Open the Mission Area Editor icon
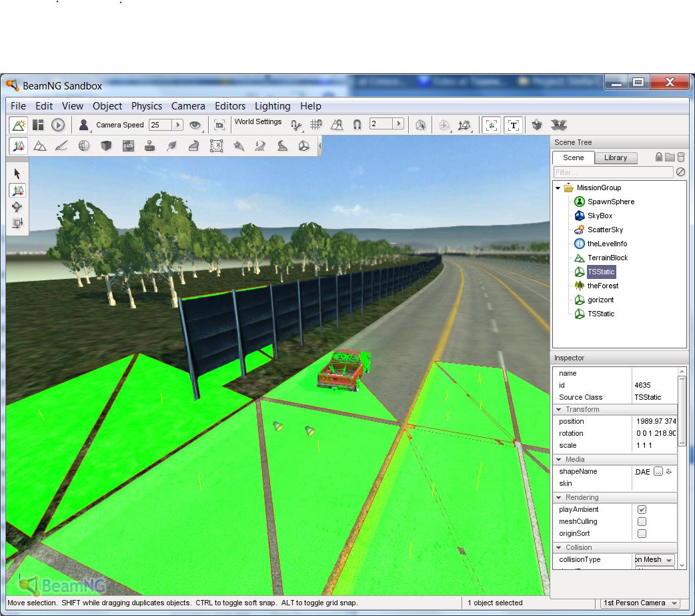Screen dimensions: 695x616 [x=216, y=146]
